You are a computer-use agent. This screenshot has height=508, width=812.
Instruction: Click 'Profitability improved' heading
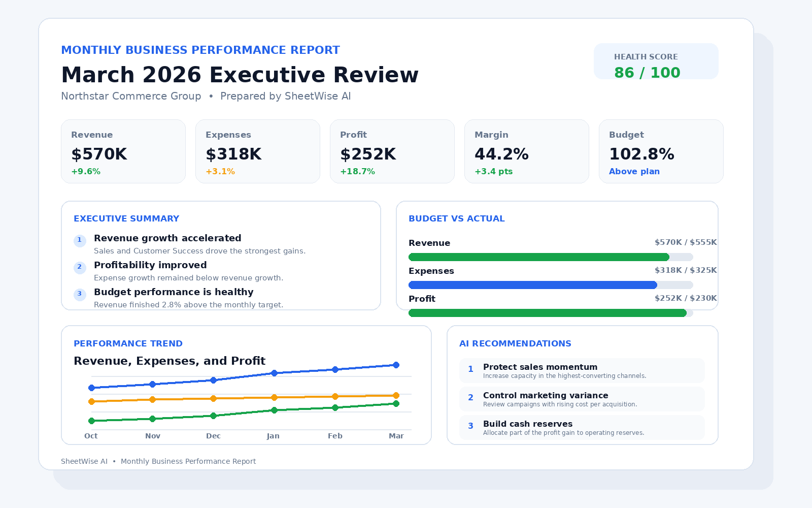click(x=150, y=265)
